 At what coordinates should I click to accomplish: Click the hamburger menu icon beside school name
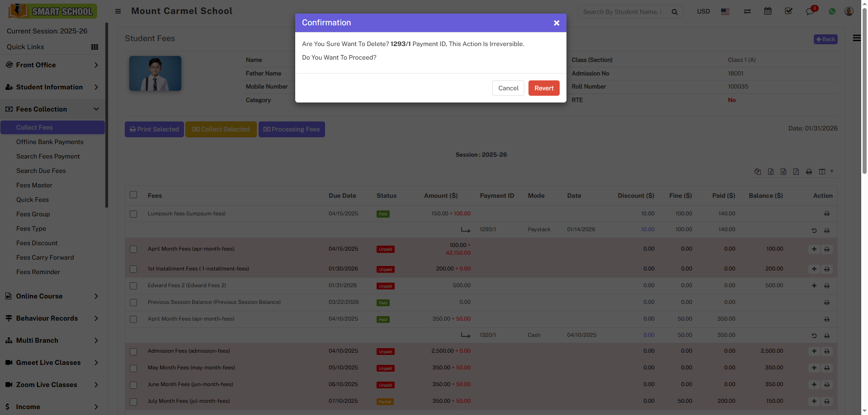(x=118, y=11)
